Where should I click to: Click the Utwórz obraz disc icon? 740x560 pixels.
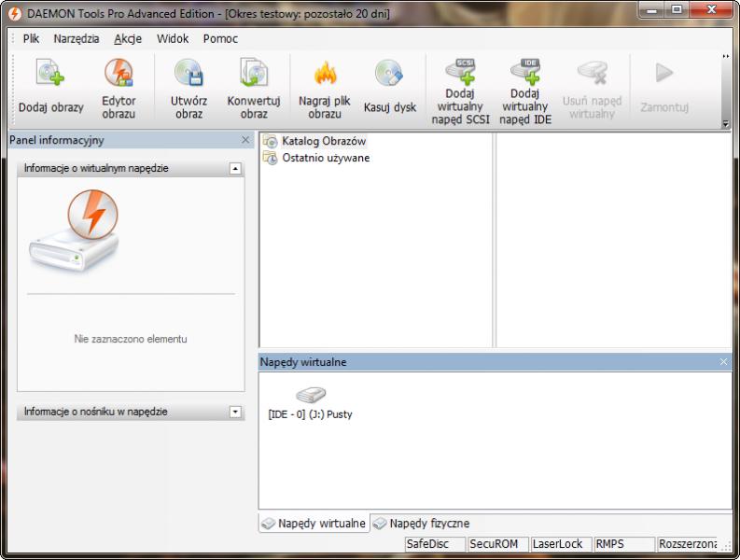(x=188, y=72)
